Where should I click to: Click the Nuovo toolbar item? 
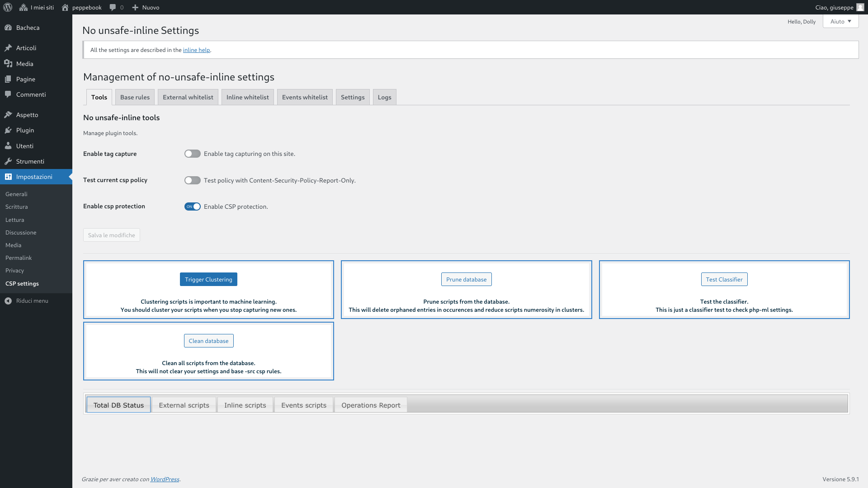tap(146, 7)
